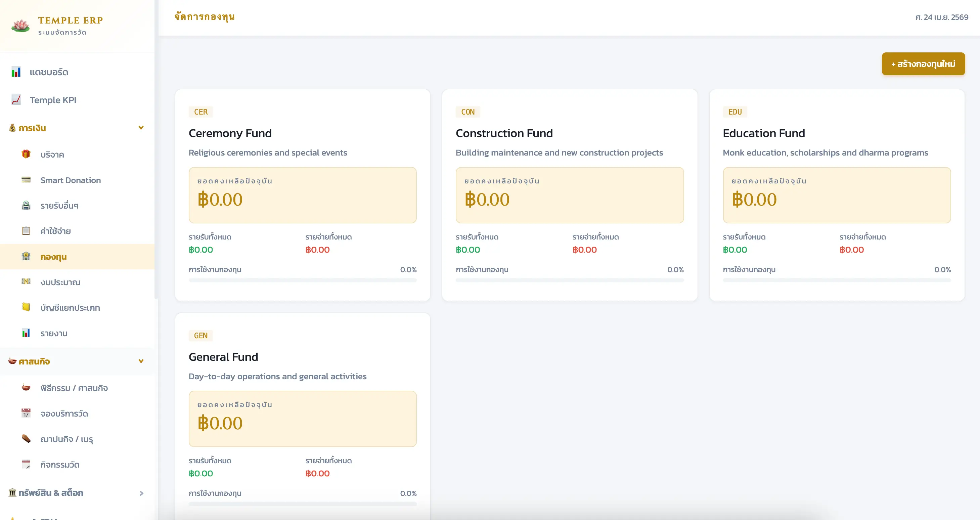
Task: Click the Temple ERP lotus logo
Action: 20,26
